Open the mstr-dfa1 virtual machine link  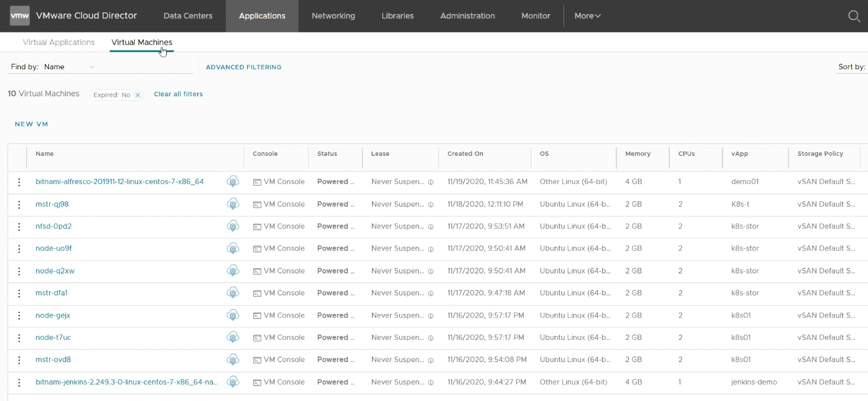(51, 293)
